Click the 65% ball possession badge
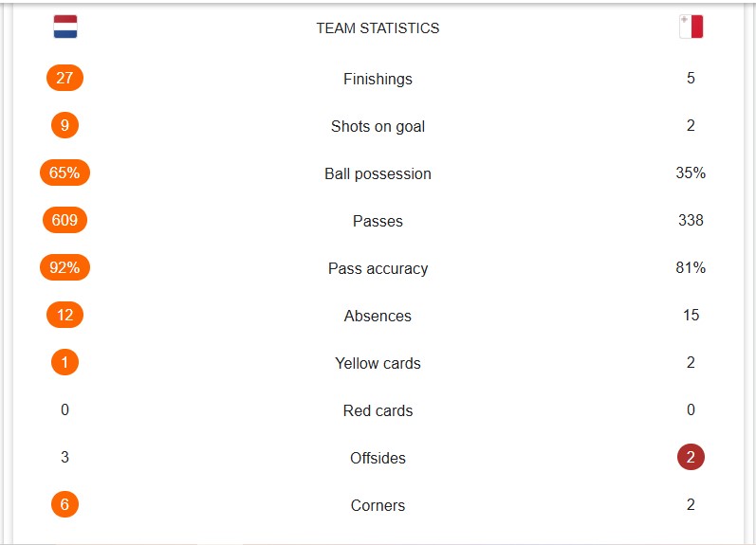Screen dimensions: 756x545 click(65, 173)
